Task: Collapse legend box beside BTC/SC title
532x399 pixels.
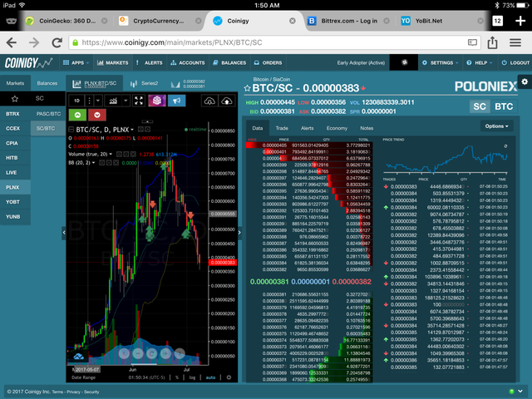Action: [71, 130]
